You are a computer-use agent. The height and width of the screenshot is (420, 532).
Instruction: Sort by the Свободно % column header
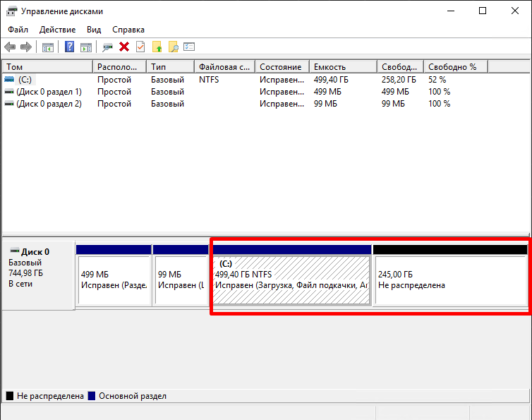pyautogui.click(x=456, y=66)
